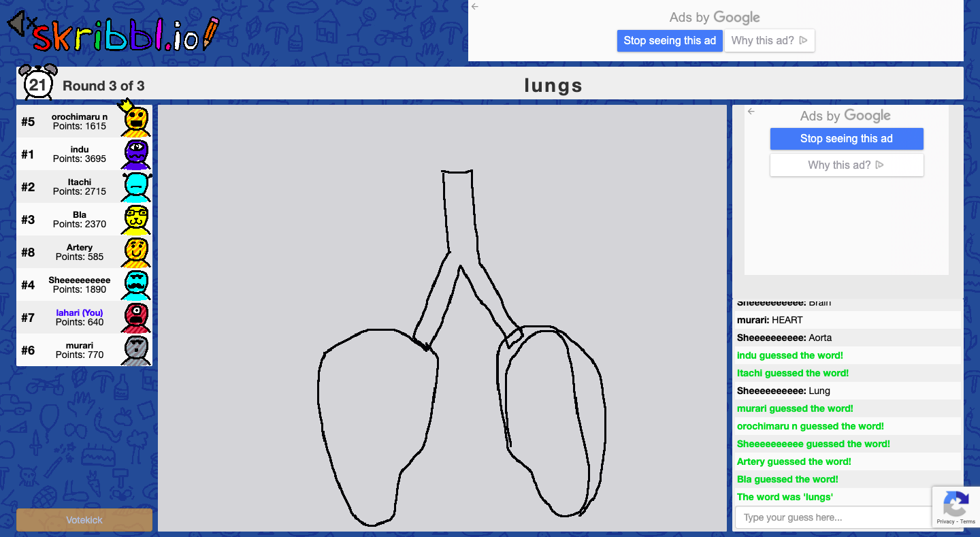Viewport: 980px width, 537px height.
Task: Select Bla's yellow glasses avatar
Action: click(x=136, y=219)
